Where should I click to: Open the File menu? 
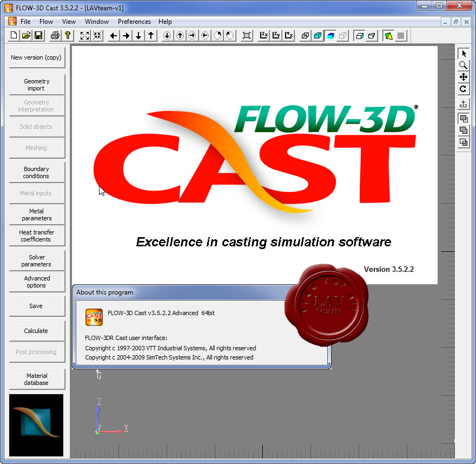pos(25,22)
